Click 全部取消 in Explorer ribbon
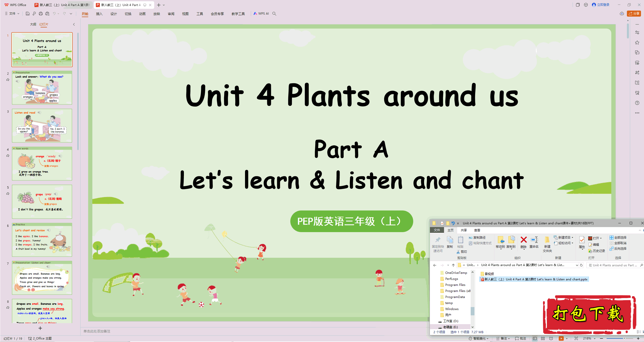This screenshot has height=342, width=644. [618, 243]
